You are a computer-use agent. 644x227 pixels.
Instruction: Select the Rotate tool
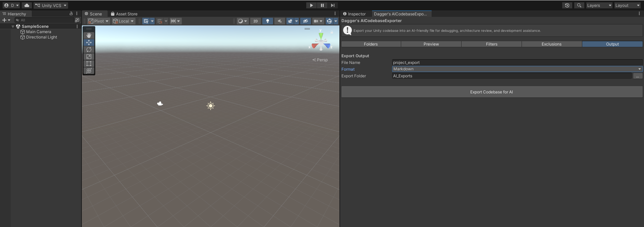[89, 50]
